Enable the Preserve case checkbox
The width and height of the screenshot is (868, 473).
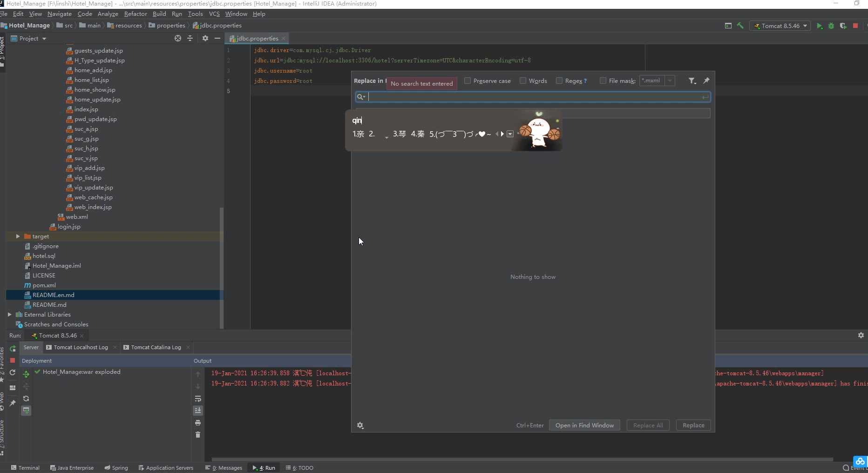pos(468,81)
